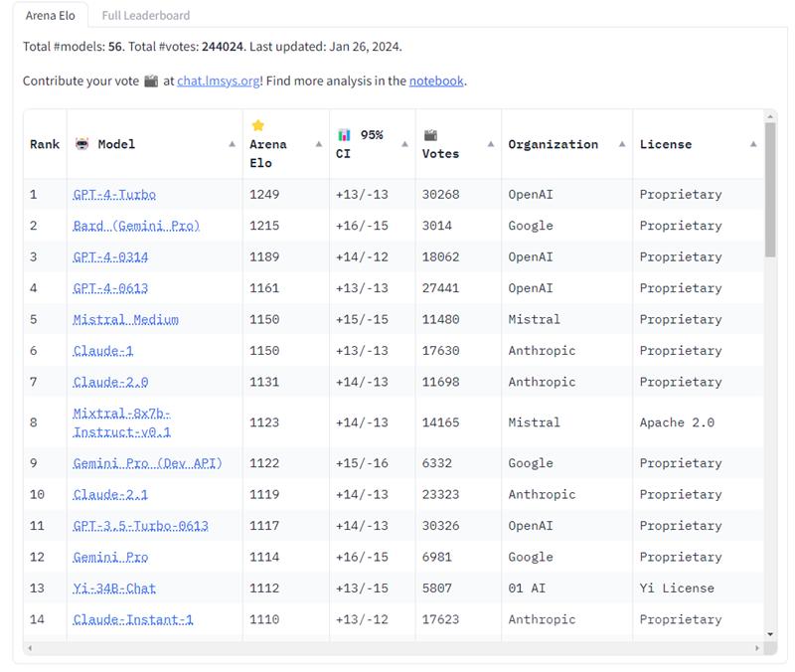Click the votes value 5807
Viewport: 795px width, 672px height.
coord(437,588)
